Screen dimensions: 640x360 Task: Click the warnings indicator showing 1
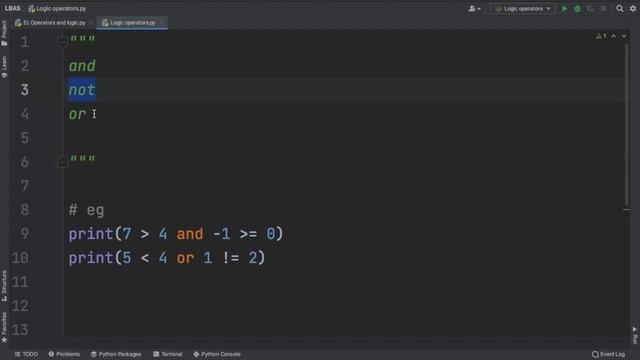pos(601,36)
